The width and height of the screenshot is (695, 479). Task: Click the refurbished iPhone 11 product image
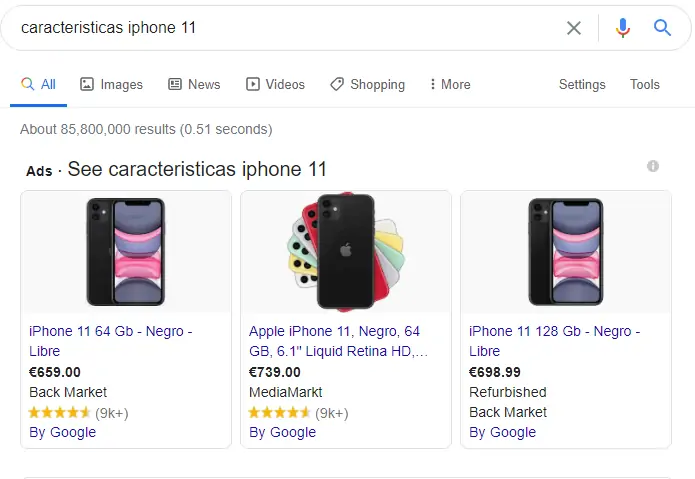(x=565, y=251)
